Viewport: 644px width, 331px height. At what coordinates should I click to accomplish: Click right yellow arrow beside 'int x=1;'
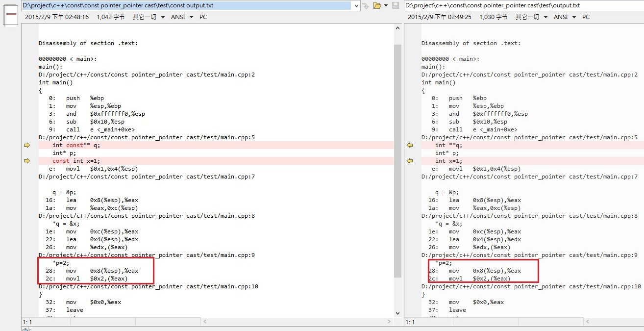click(x=410, y=161)
